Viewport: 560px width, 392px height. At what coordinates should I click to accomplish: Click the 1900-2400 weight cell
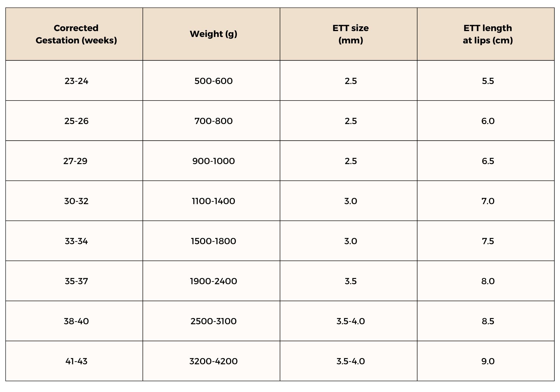(213, 281)
